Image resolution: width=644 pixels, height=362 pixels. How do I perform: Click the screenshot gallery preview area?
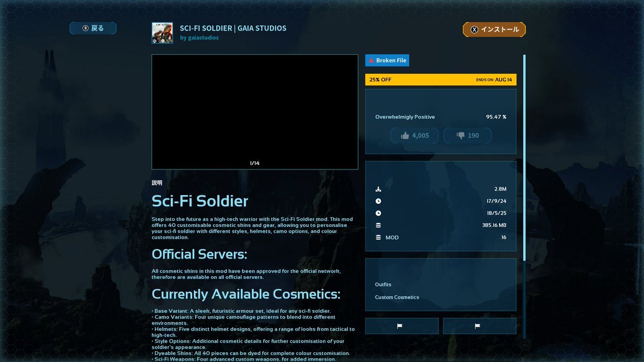254,112
